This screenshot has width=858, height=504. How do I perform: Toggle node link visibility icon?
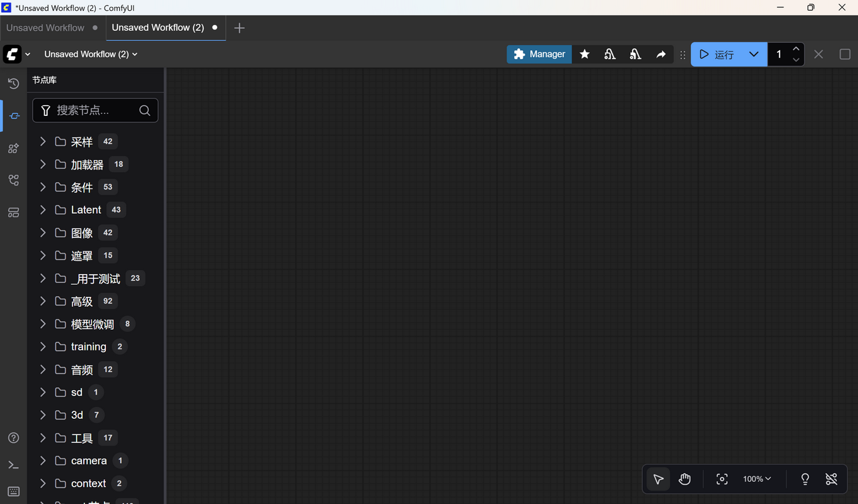tap(831, 479)
